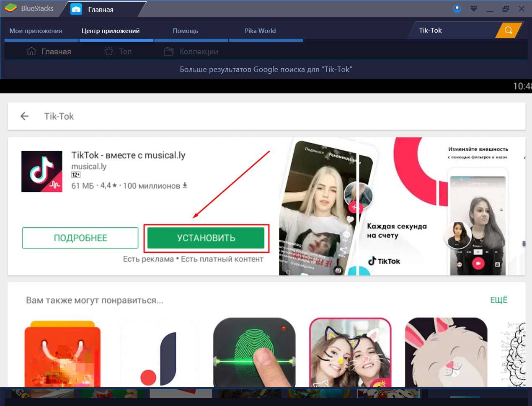This screenshot has height=406, width=532.
Task: Click the orange search magnifier button
Action: click(x=509, y=30)
